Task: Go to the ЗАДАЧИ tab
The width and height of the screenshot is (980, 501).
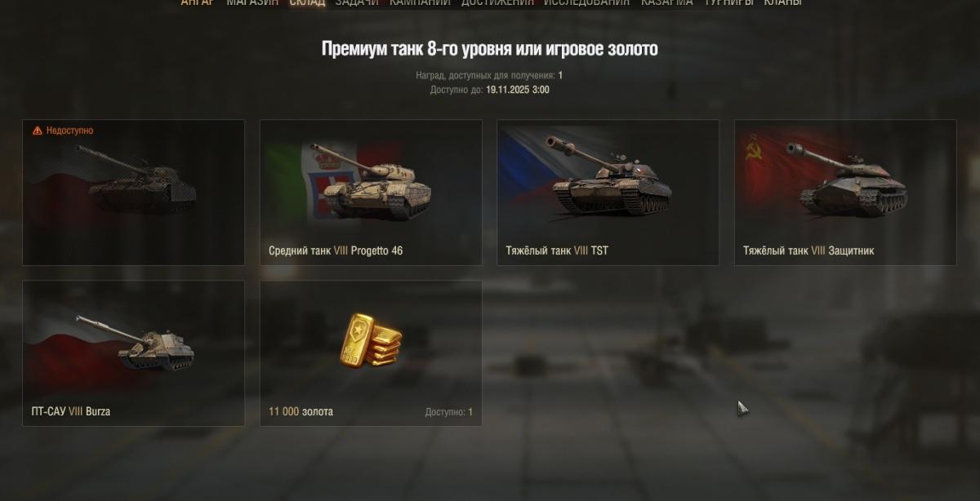Action: pyautogui.click(x=357, y=3)
